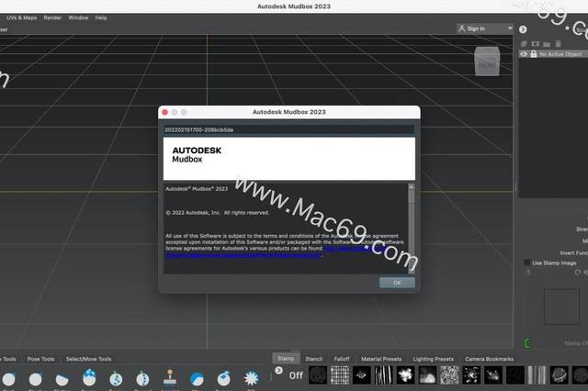
Task: Toggle the eye visibility icon in the layers panel
Action: 524,54
